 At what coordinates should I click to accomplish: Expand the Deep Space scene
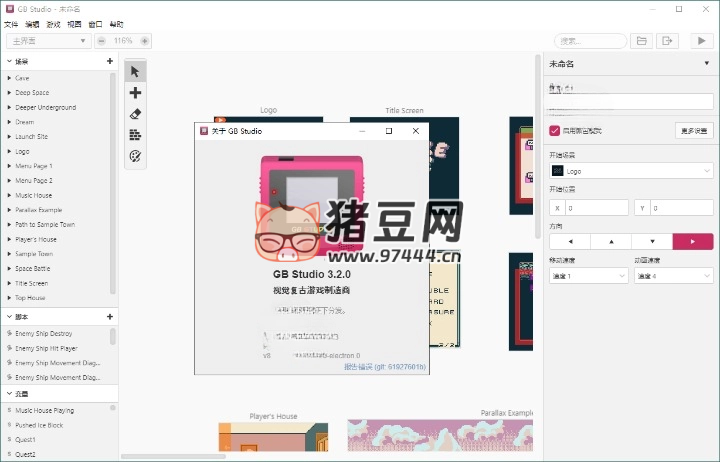coord(9,92)
